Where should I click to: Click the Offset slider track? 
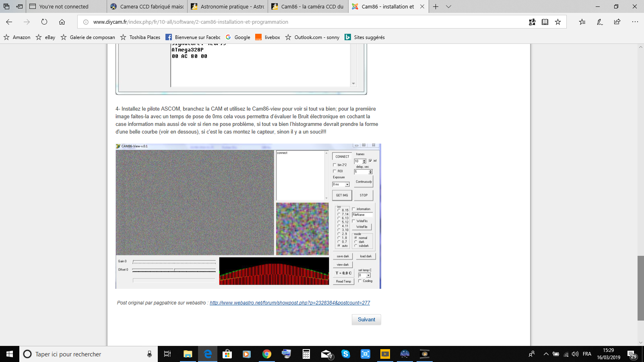point(174,270)
